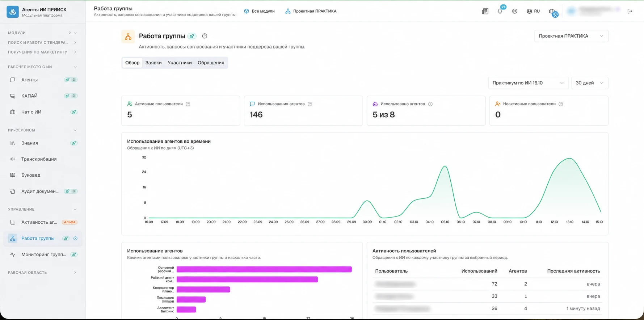Switch to the Обращения tab
The height and width of the screenshot is (320, 644).
(211, 63)
